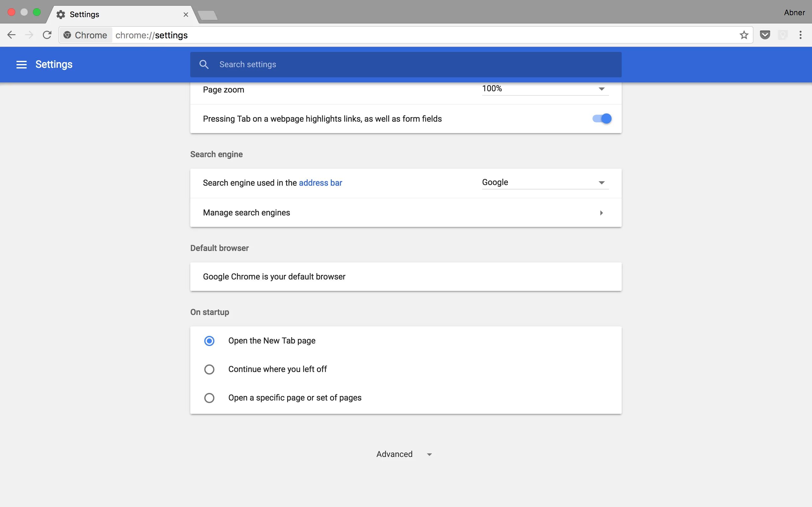812x507 pixels.
Task: Select the Continue where you left off radio
Action: coord(209,369)
